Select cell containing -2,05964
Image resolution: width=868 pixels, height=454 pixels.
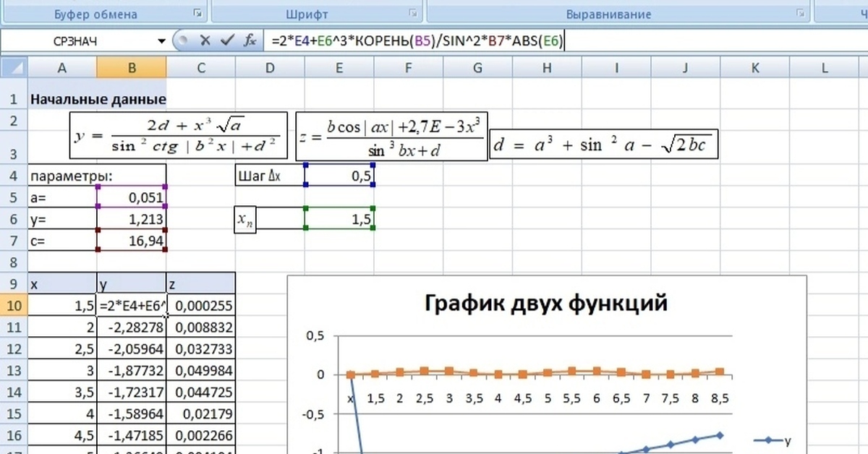coord(131,349)
